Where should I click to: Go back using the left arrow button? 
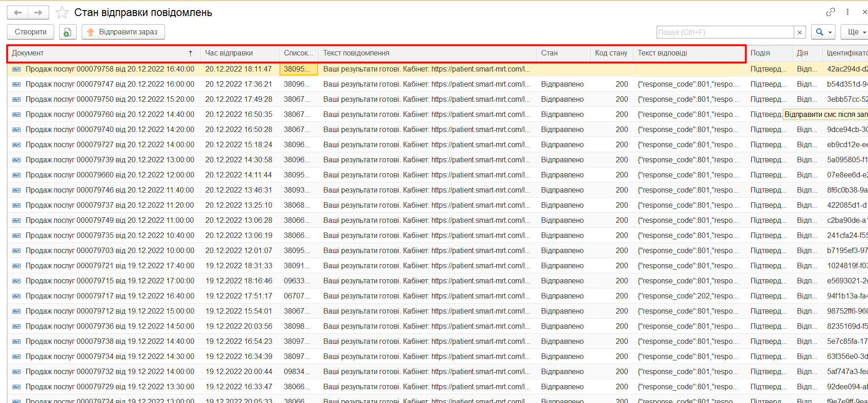click(18, 13)
